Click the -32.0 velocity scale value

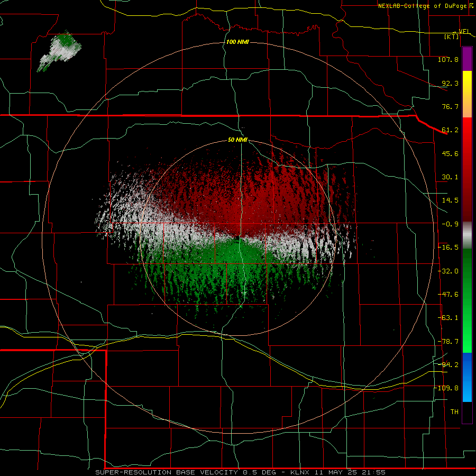coord(448,271)
